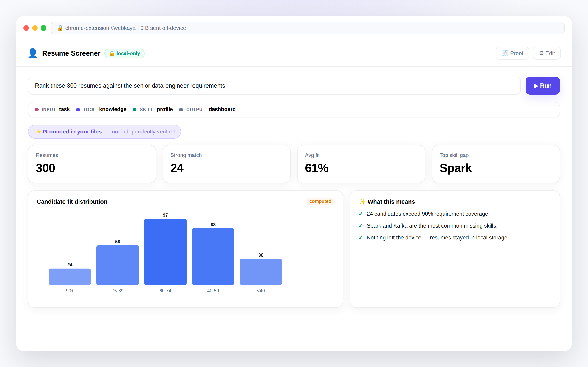Click the Edit gear button
The width and height of the screenshot is (588, 367).
click(x=547, y=53)
